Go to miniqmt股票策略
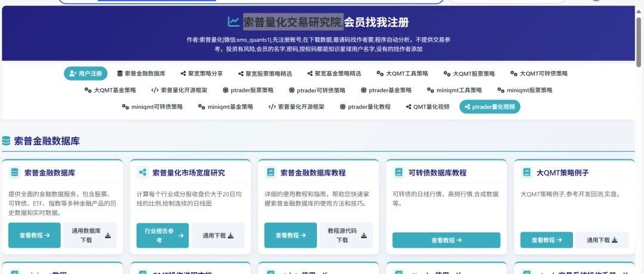Image resolution: width=644 pixels, height=274 pixels. [525, 90]
